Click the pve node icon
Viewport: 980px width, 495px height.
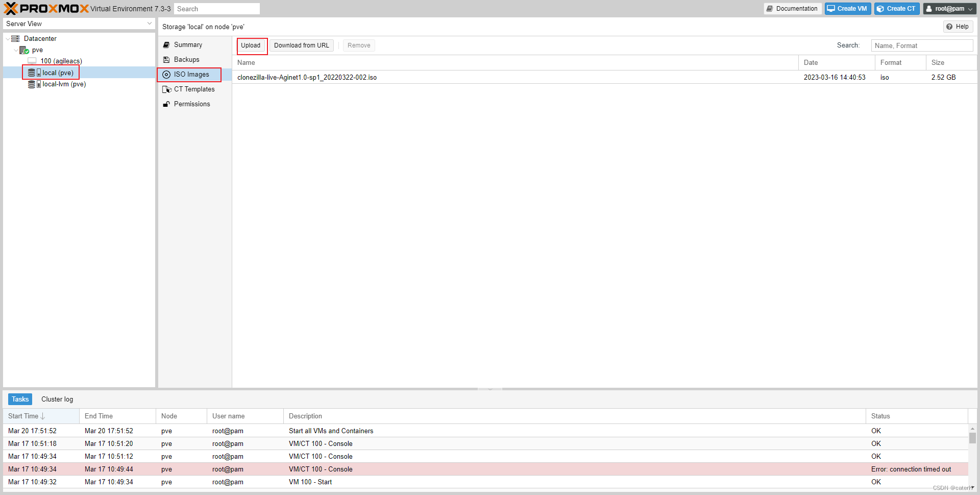24,50
